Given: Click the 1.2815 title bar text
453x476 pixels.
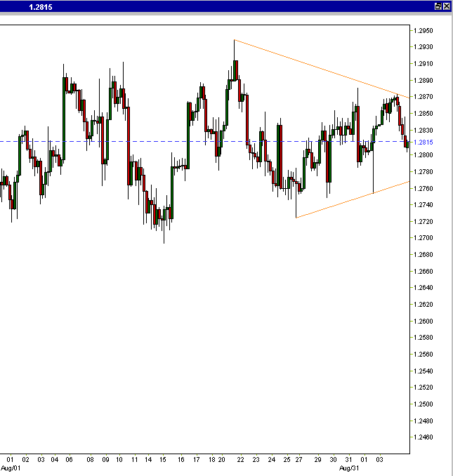Looking at the screenshot, I should click(x=41, y=7).
